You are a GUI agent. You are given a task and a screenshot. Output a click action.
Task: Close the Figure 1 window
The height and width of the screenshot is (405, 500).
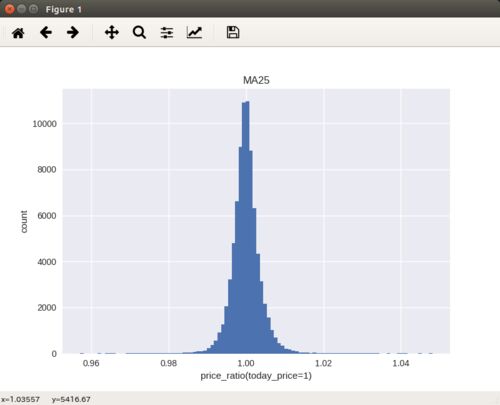10,9
